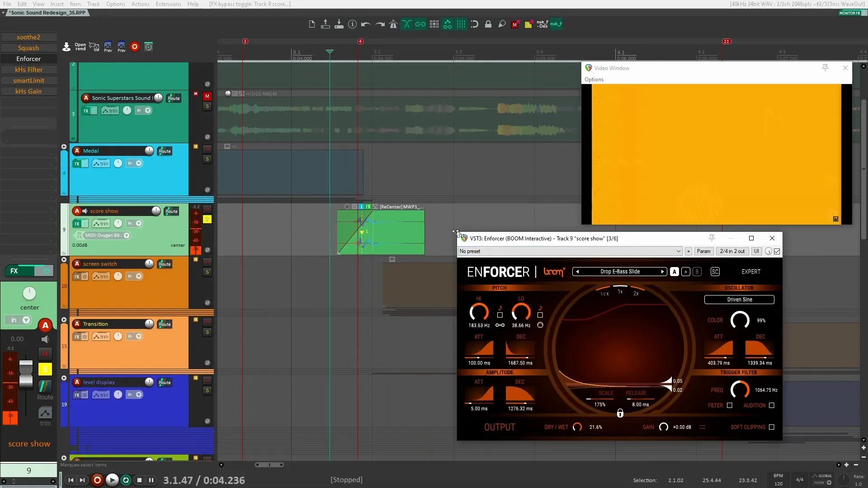Screen dimensions: 868x488
Task: Select previous Enforcer preset arrow
Action: point(577,272)
